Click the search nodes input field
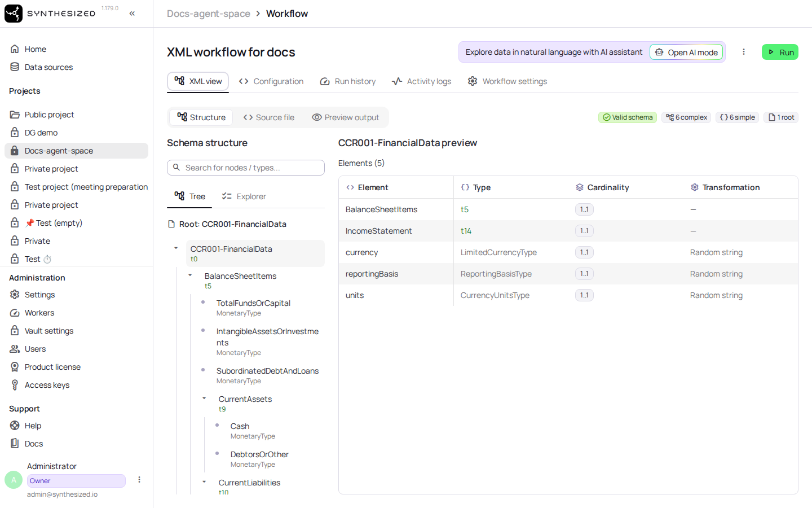The width and height of the screenshot is (812, 508). 246,168
